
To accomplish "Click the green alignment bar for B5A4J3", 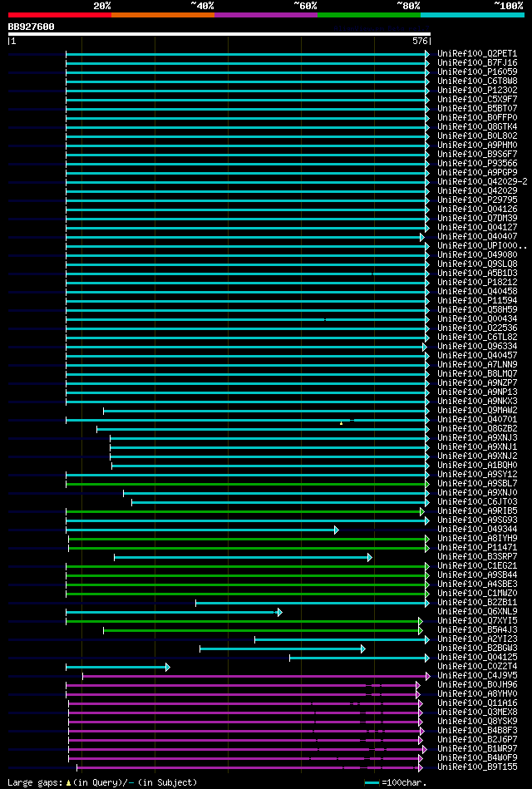I will pyautogui.click(x=262, y=630).
